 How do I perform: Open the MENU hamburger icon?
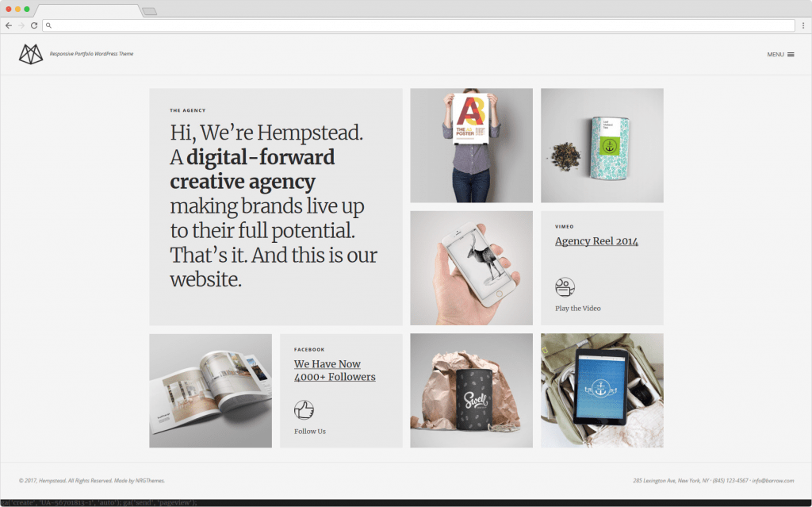[x=791, y=55]
